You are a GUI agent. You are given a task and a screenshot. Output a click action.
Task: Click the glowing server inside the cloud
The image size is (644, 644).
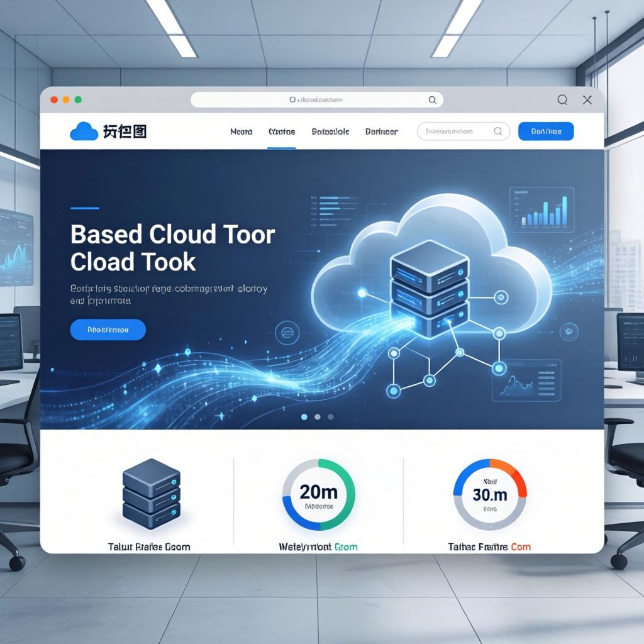[x=430, y=287]
